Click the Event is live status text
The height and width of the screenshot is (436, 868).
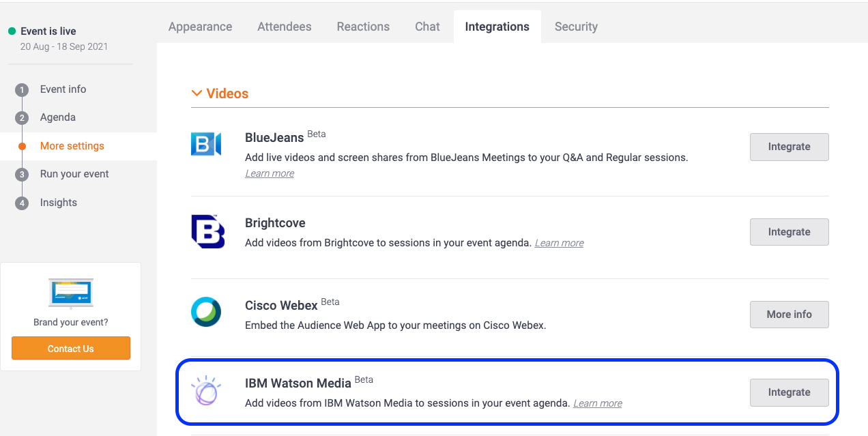tap(48, 31)
